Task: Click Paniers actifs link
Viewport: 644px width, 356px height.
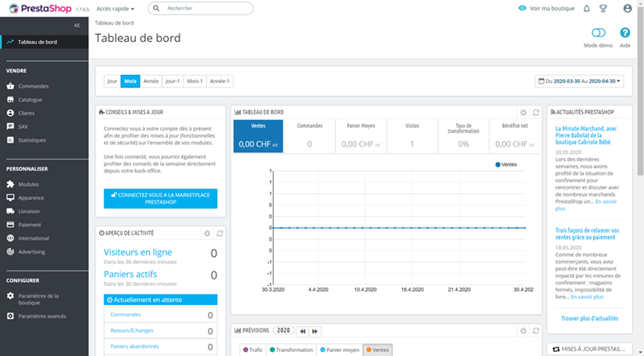Action: [x=130, y=274]
